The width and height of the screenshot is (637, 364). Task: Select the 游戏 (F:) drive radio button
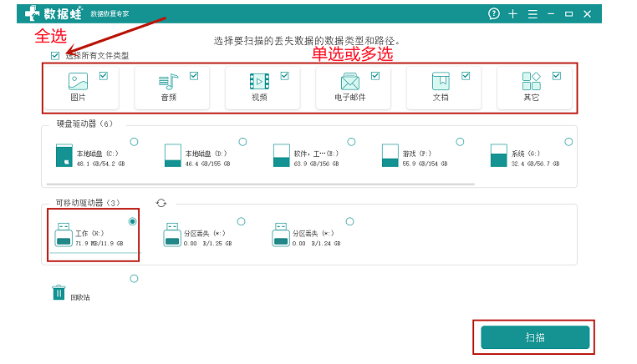point(460,142)
